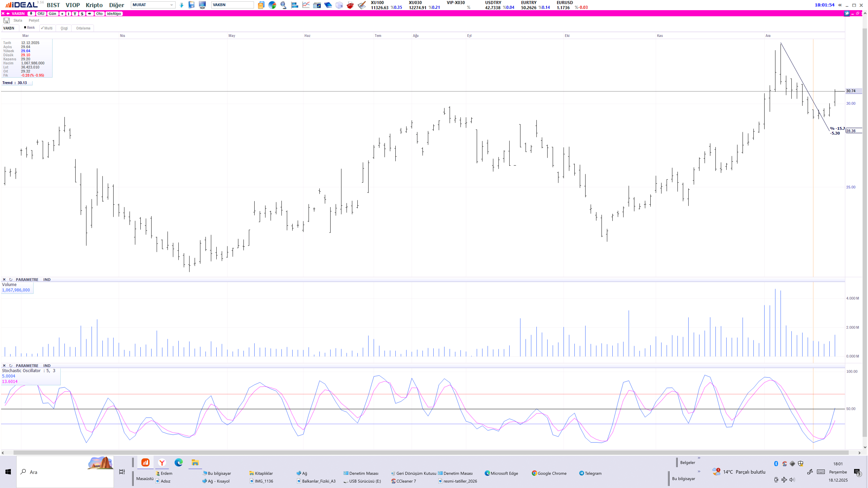Open Yandex browser icon in taskbar
The width and height of the screenshot is (868, 488).
pos(162,462)
